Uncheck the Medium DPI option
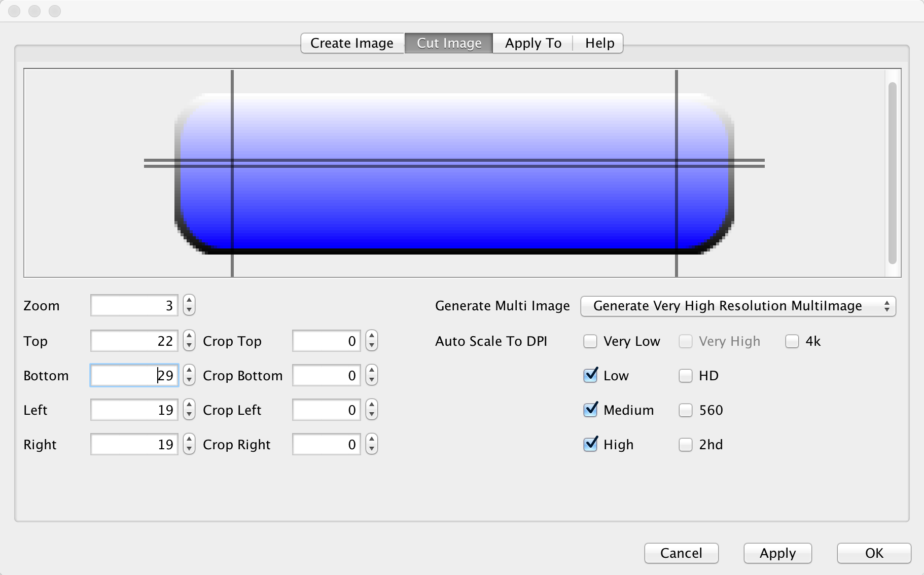This screenshot has width=924, height=575. pos(590,410)
